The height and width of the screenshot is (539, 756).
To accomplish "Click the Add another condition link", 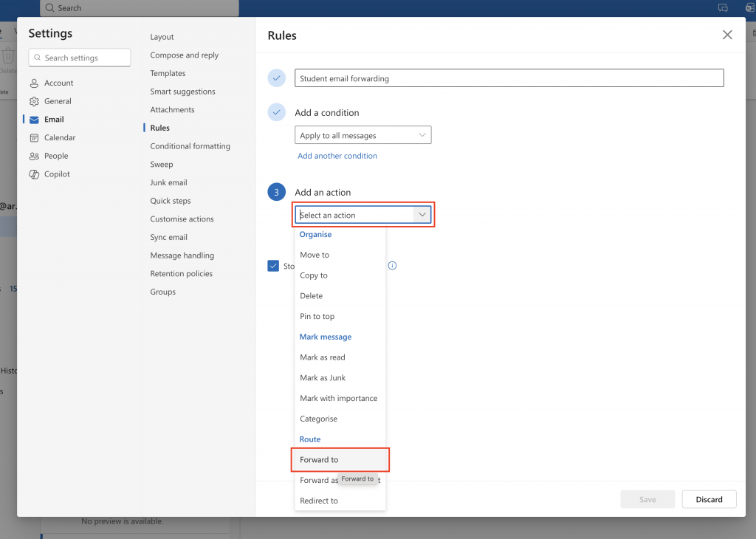I will [x=337, y=156].
